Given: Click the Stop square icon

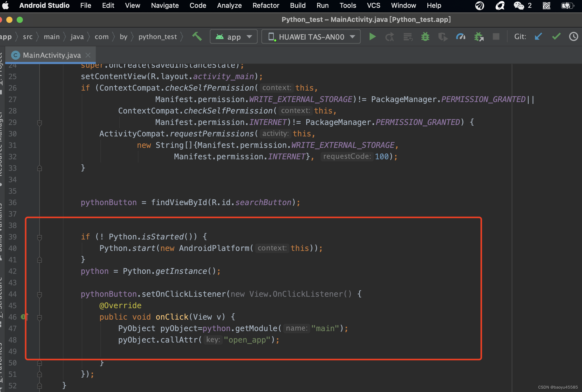Looking at the screenshot, I should tap(496, 36).
